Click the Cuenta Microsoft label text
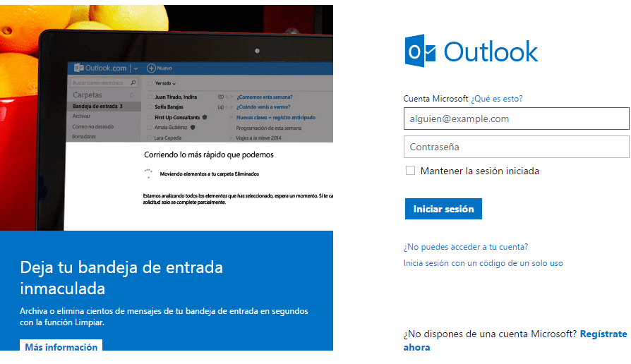The width and height of the screenshot is (631, 364). (435, 99)
